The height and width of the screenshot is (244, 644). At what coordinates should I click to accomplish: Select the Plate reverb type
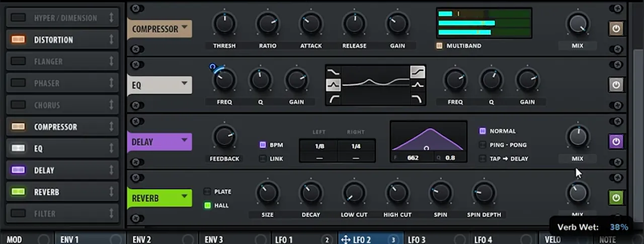[207, 192]
